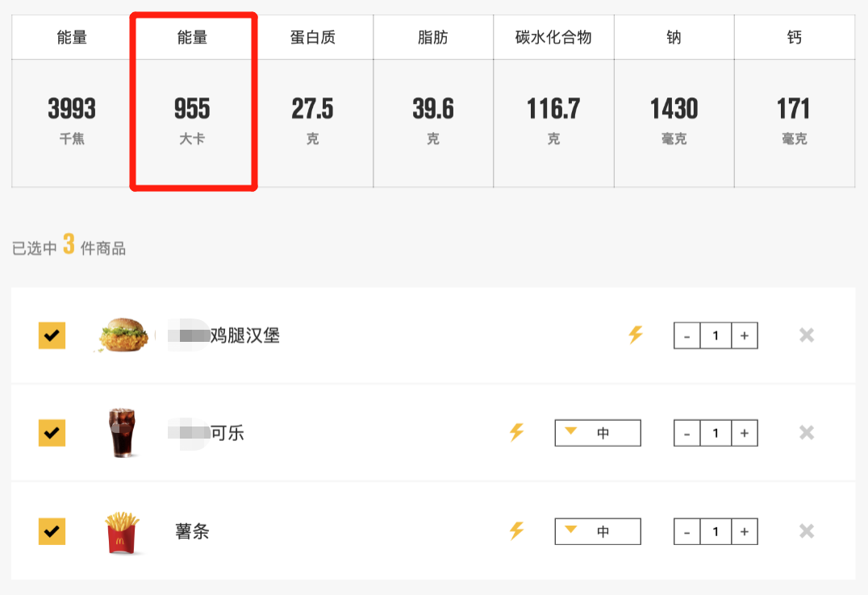This screenshot has height=595, width=868.
Task: Delete 薯条 using the X icon
Action: click(x=807, y=531)
